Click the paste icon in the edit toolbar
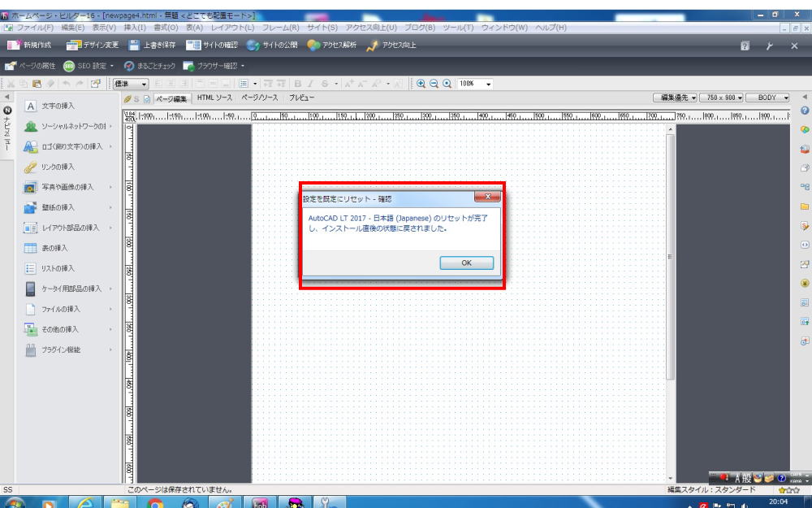The width and height of the screenshot is (812, 508). point(37,84)
